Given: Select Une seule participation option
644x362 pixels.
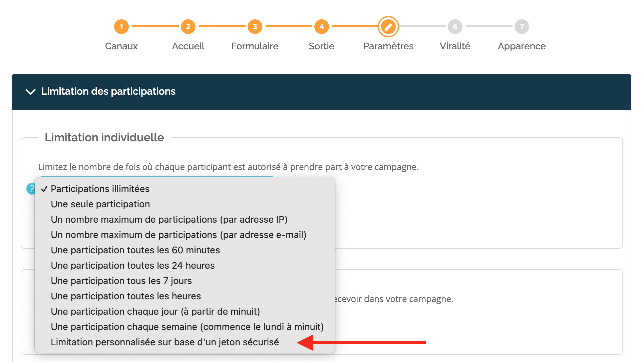Looking at the screenshot, I should click(x=185, y=204).
